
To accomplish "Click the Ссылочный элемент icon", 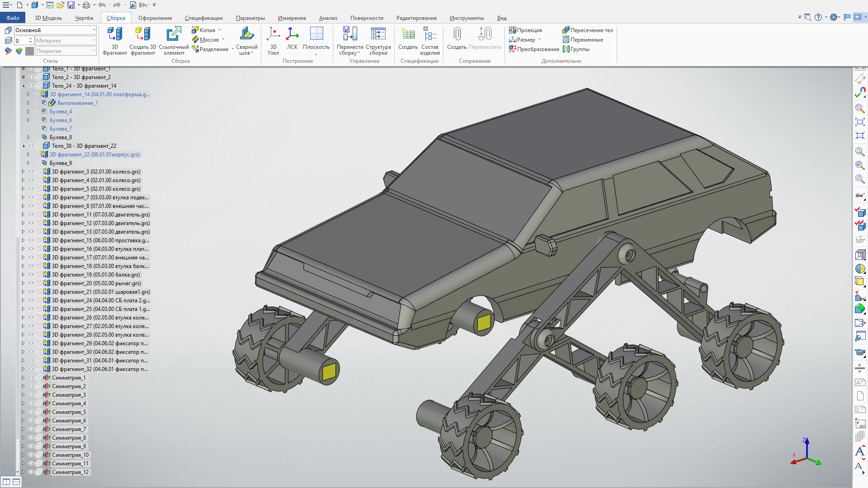I will pyautogui.click(x=174, y=34).
